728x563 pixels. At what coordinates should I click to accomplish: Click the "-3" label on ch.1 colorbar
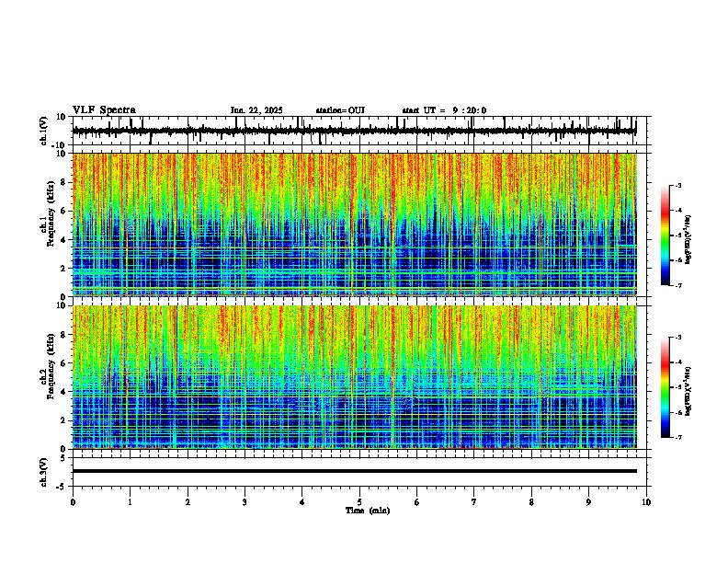pos(678,185)
